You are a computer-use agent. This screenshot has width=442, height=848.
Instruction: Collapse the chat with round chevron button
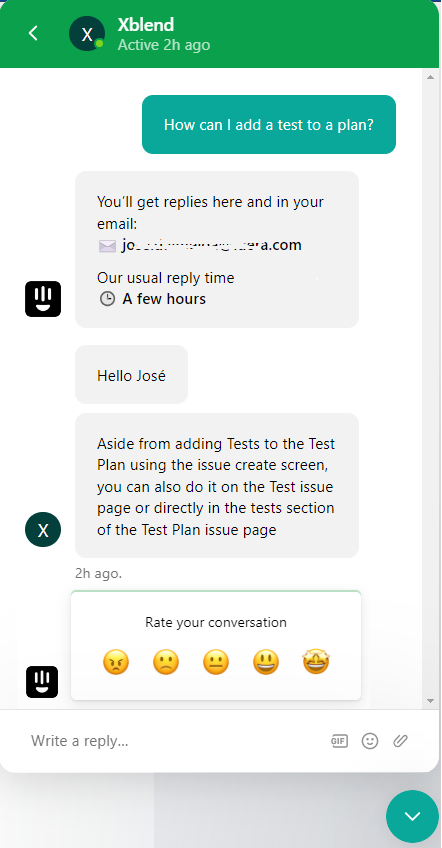[412, 817]
